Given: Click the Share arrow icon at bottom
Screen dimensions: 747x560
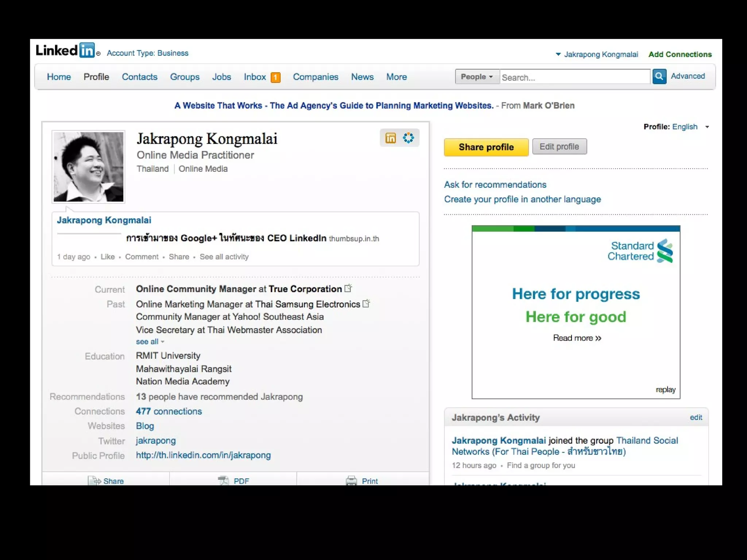Looking at the screenshot, I should pos(94,481).
